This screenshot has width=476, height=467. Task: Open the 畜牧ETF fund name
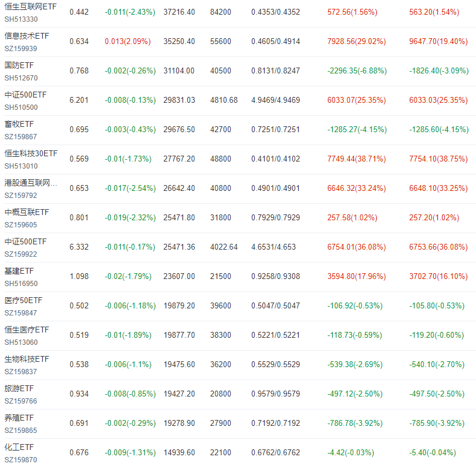pyautogui.click(x=19, y=124)
